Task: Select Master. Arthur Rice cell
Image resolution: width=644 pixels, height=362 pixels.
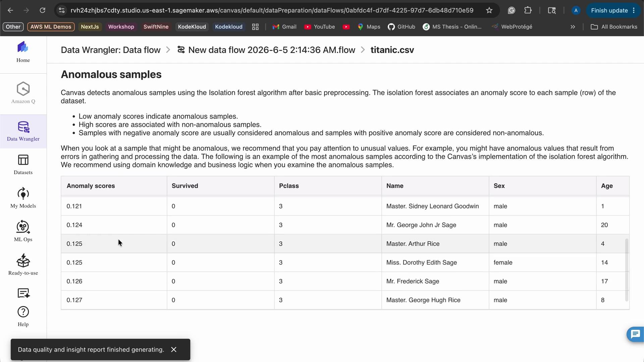Action: coord(435,244)
